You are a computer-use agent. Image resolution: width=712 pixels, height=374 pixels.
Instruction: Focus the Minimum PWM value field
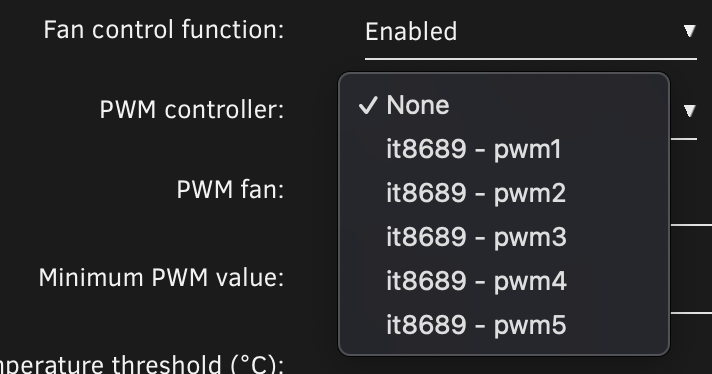(691, 288)
